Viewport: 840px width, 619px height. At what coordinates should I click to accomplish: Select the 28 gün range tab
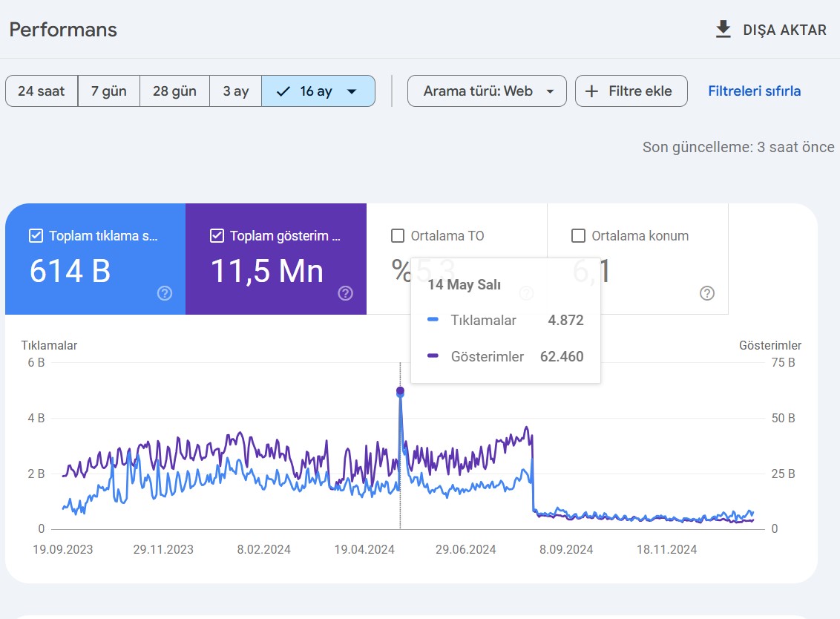pyautogui.click(x=174, y=91)
